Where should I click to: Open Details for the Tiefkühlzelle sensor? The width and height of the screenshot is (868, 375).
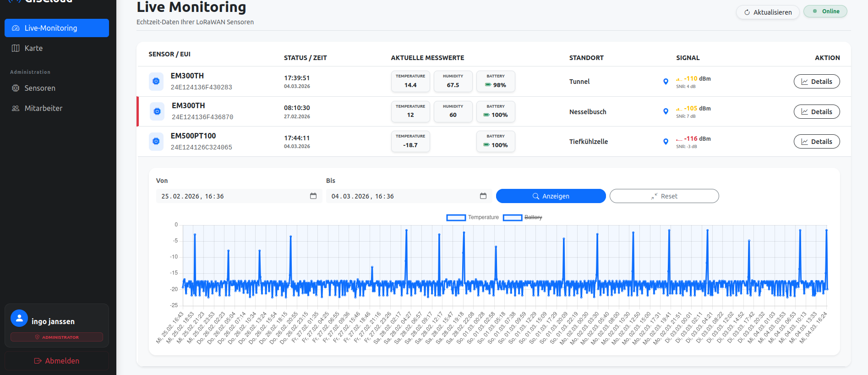tap(817, 142)
